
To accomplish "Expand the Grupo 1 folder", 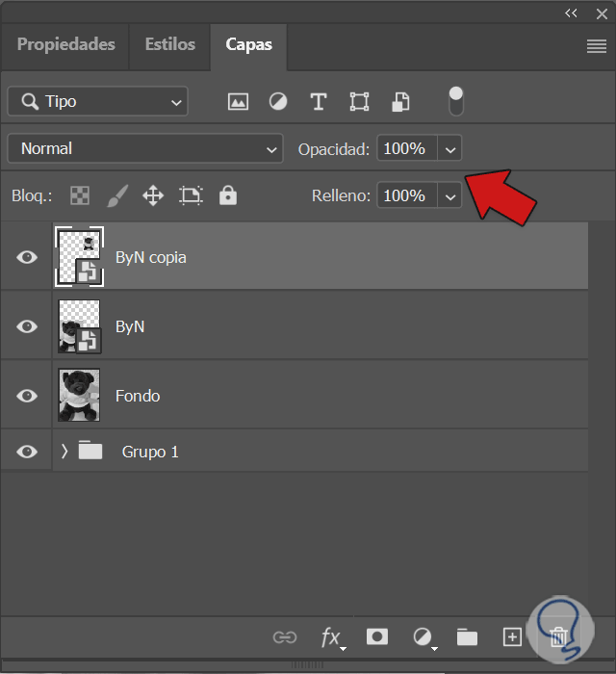I will click(x=64, y=452).
